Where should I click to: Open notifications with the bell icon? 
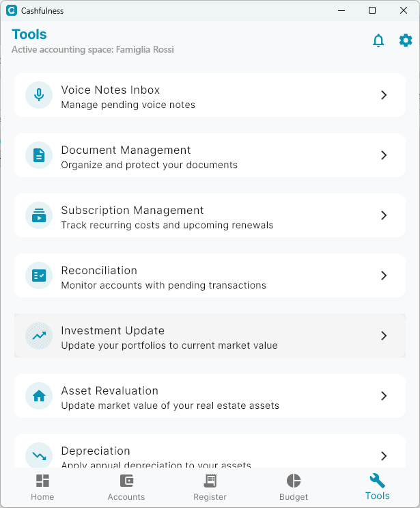coord(378,41)
